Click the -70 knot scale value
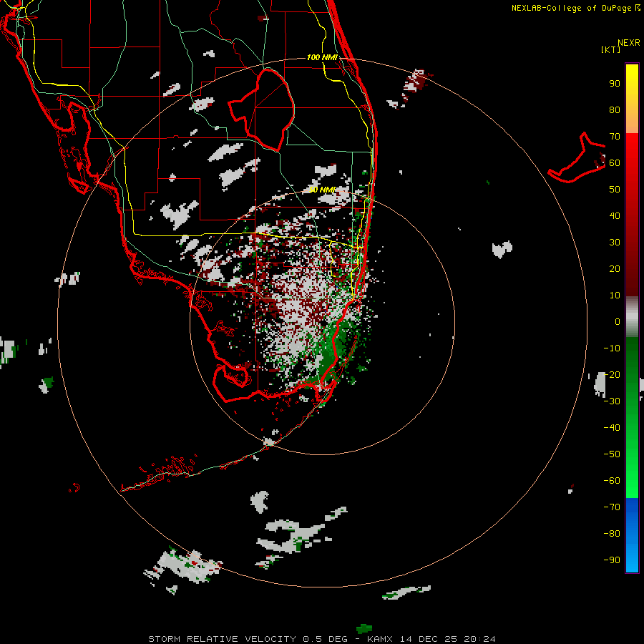The height and width of the screenshot is (644, 644). pyautogui.click(x=612, y=507)
